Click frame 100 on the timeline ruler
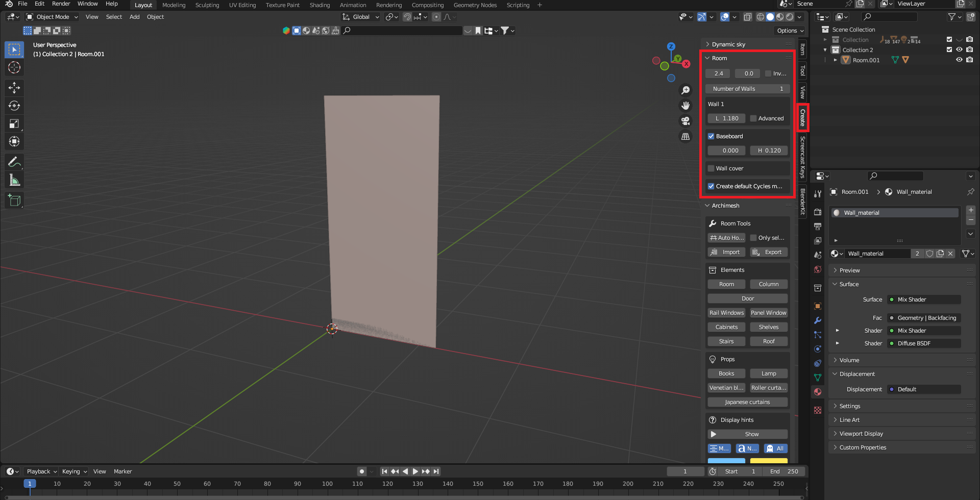Screen dimensions: 980x500 (x=327, y=484)
